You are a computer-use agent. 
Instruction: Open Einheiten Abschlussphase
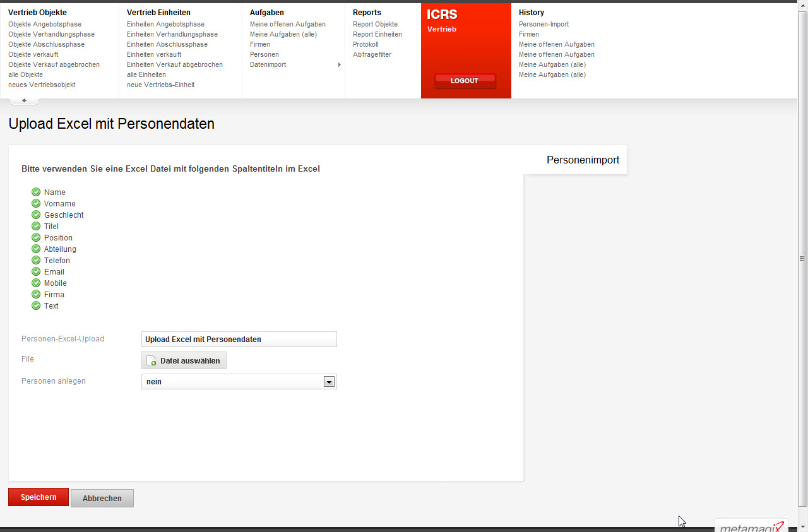[x=167, y=44]
